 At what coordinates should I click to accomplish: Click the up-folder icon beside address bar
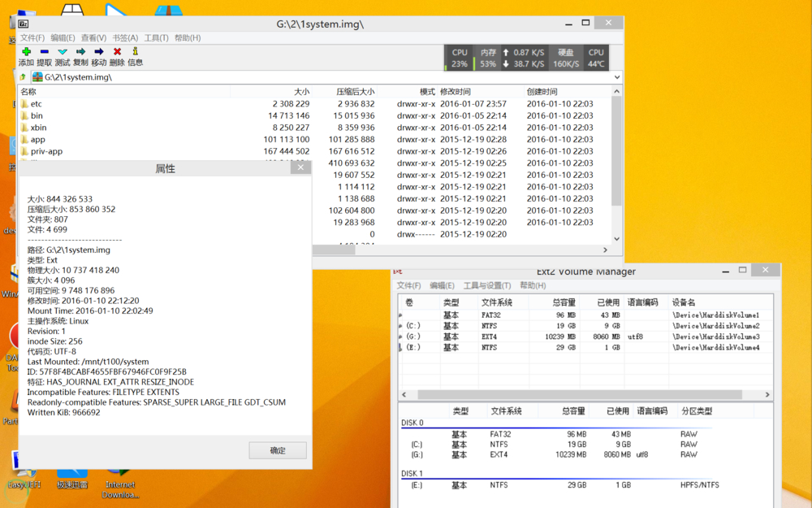pos(23,77)
